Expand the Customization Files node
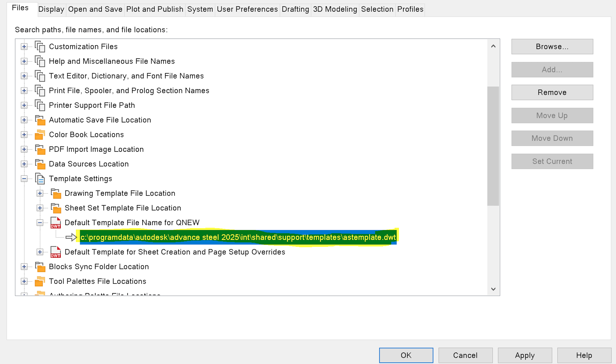The width and height of the screenshot is (616, 364). coord(24,47)
